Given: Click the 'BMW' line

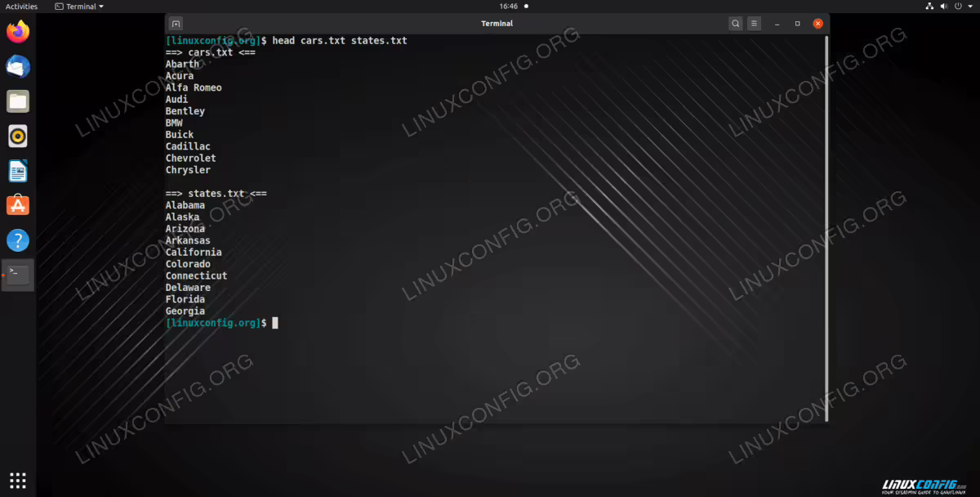Looking at the screenshot, I should [x=174, y=123].
